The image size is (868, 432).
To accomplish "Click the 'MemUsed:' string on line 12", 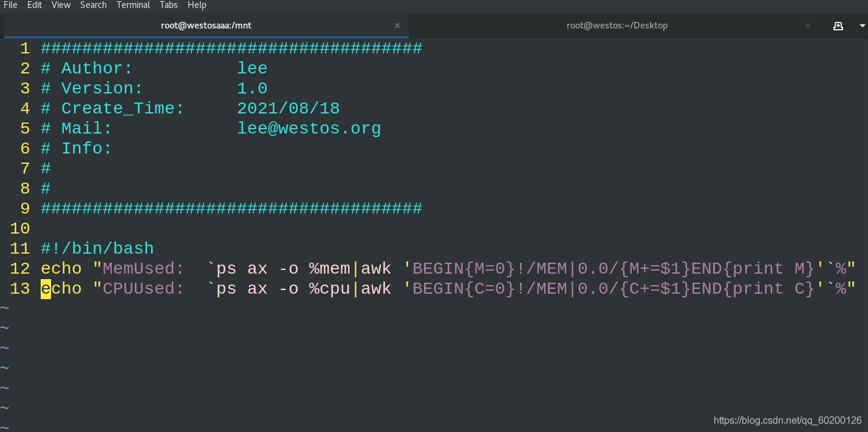I will [x=143, y=268].
